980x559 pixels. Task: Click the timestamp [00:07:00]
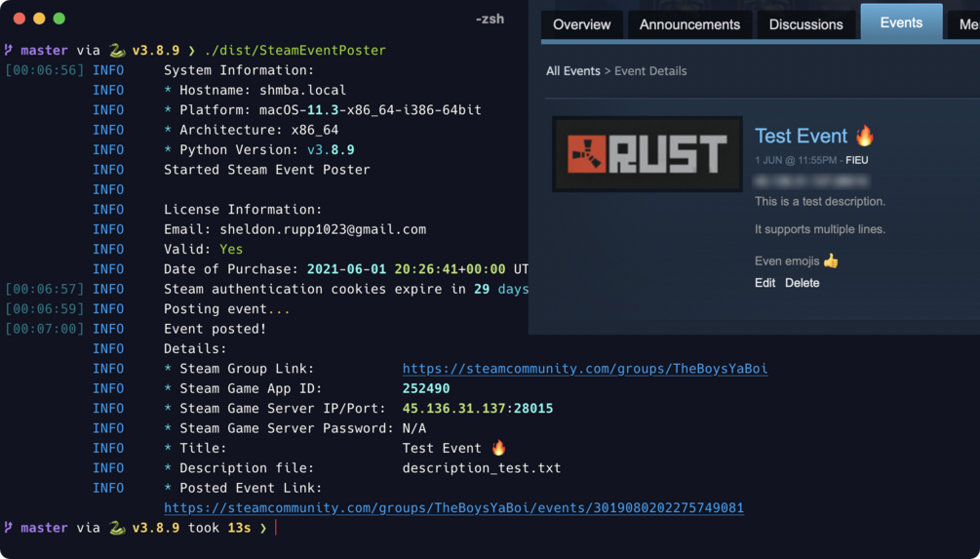(x=45, y=329)
